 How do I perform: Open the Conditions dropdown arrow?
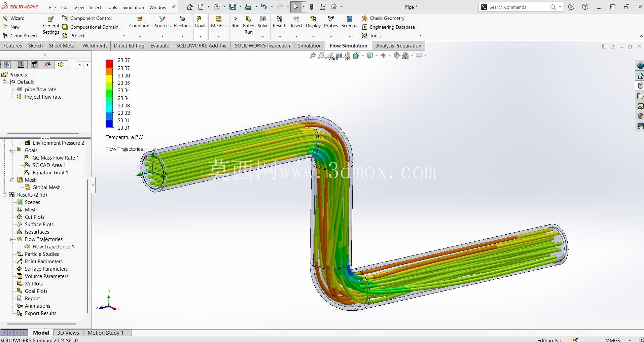coord(140,36)
